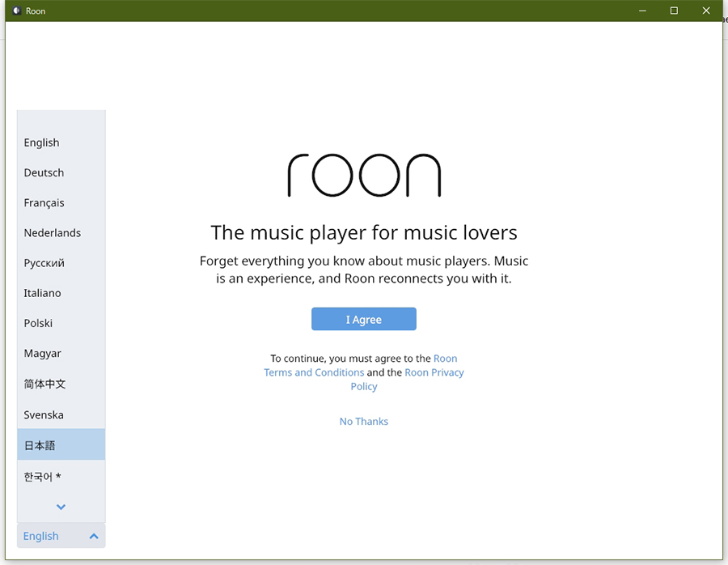Choose Deutsch as the language
This screenshot has height=565, width=728.
point(44,172)
